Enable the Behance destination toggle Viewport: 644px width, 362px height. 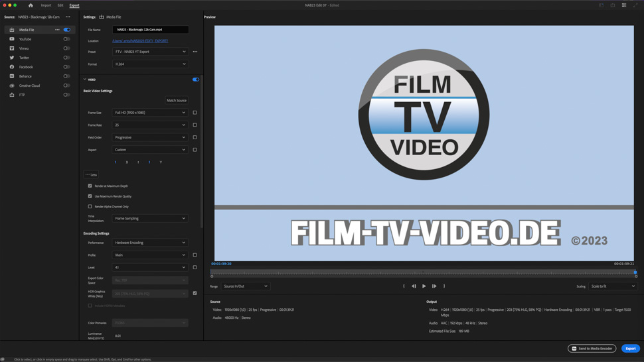click(66, 76)
